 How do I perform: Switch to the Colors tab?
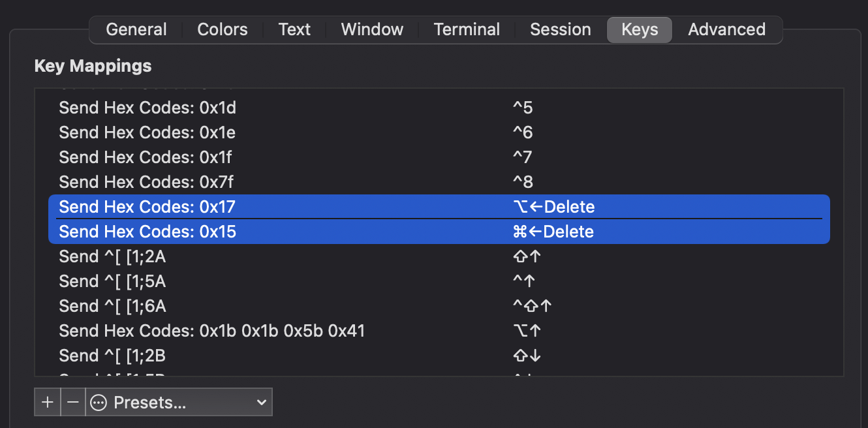coord(221,29)
